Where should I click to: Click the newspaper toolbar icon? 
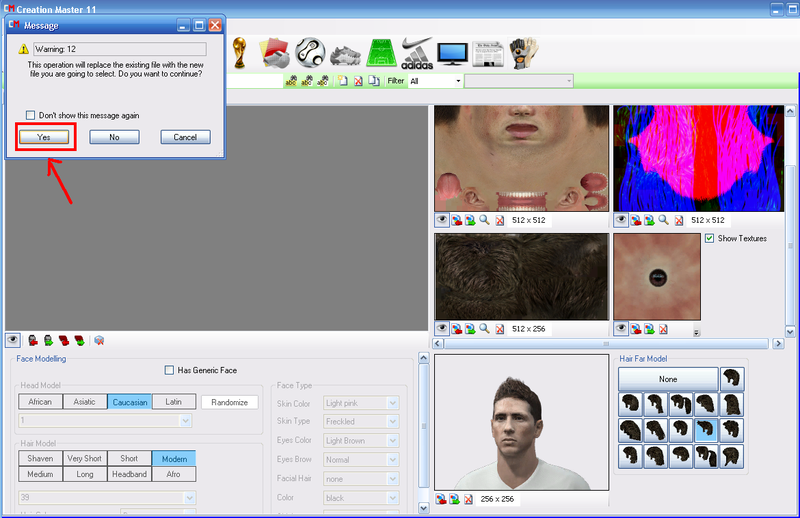point(488,52)
